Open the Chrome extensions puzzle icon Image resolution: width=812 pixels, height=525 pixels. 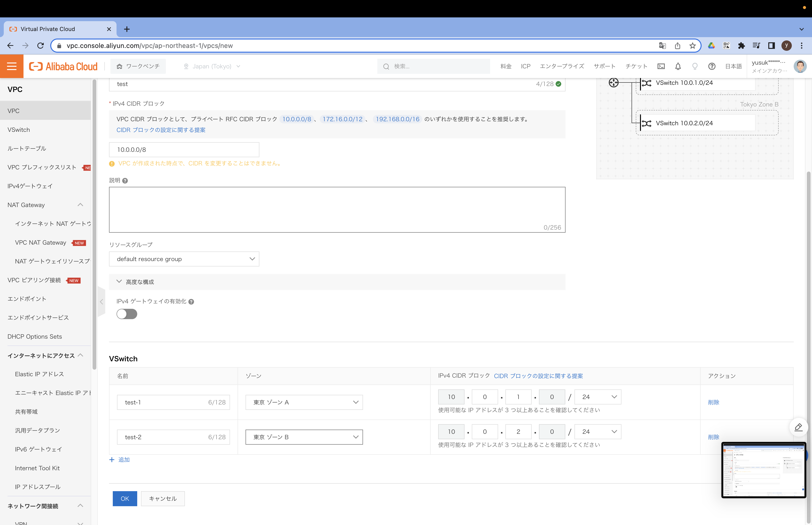(741, 46)
